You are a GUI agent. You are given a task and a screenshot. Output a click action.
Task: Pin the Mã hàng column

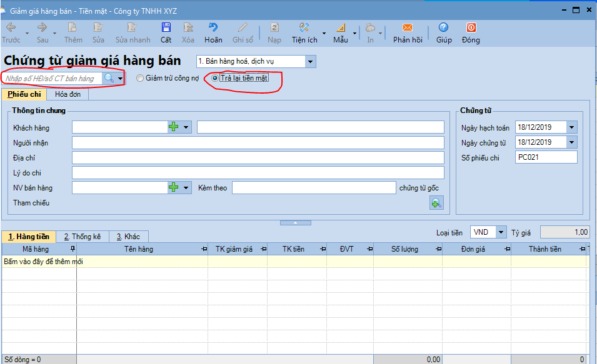coord(73,248)
